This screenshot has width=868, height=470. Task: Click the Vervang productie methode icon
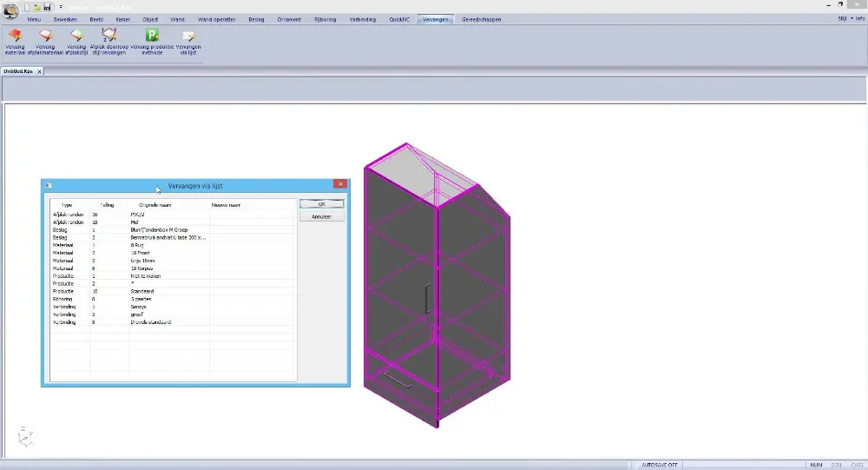tap(152, 36)
